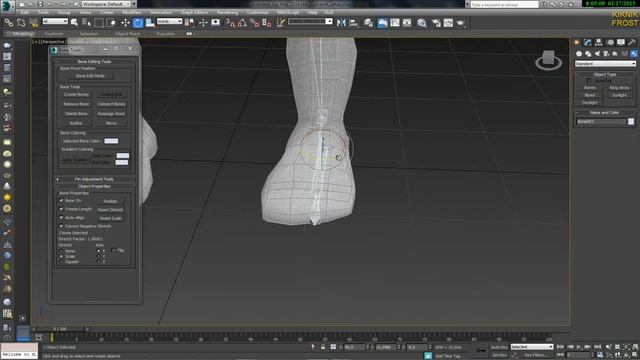640x360 pixels.
Task: Toggle Spinner Snap icon
Action: 267,23
